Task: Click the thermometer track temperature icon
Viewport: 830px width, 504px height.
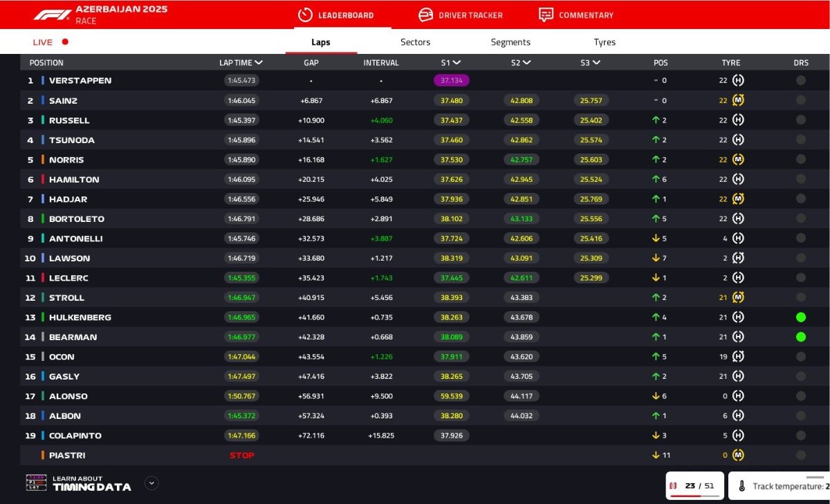Action: pos(741,485)
